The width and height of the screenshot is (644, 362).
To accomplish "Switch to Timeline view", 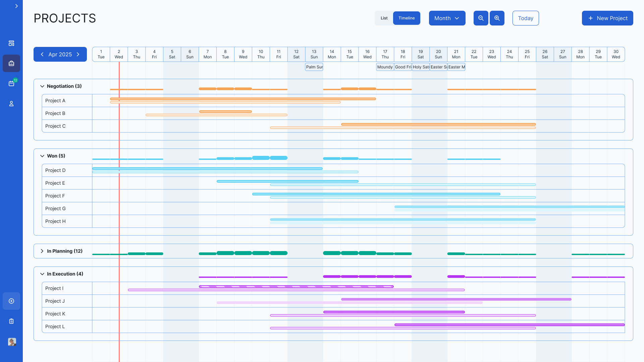I will (407, 18).
